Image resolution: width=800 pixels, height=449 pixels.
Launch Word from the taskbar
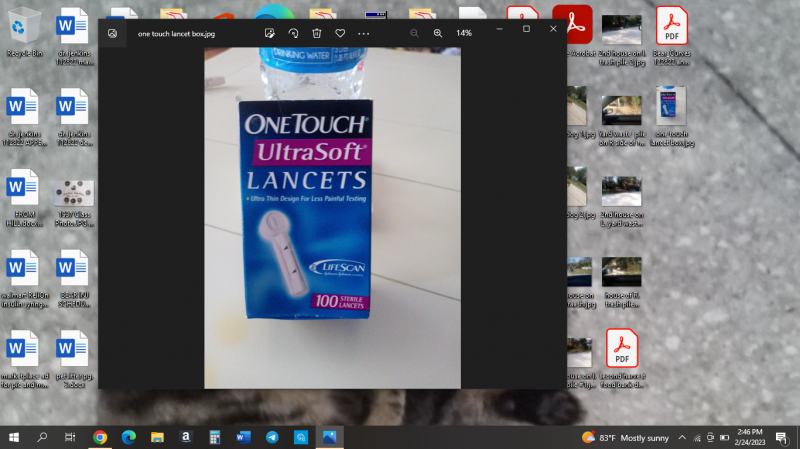pyautogui.click(x=243, y=437)
